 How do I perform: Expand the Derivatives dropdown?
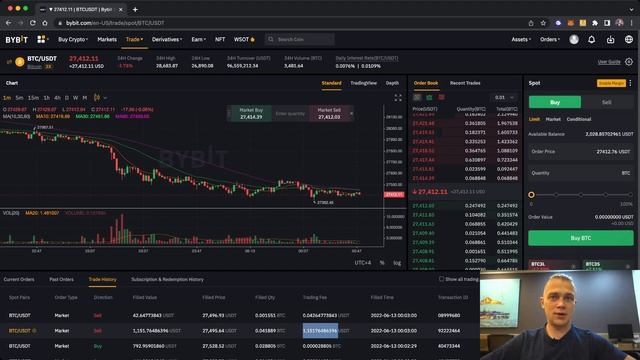(x=167, y=40)
